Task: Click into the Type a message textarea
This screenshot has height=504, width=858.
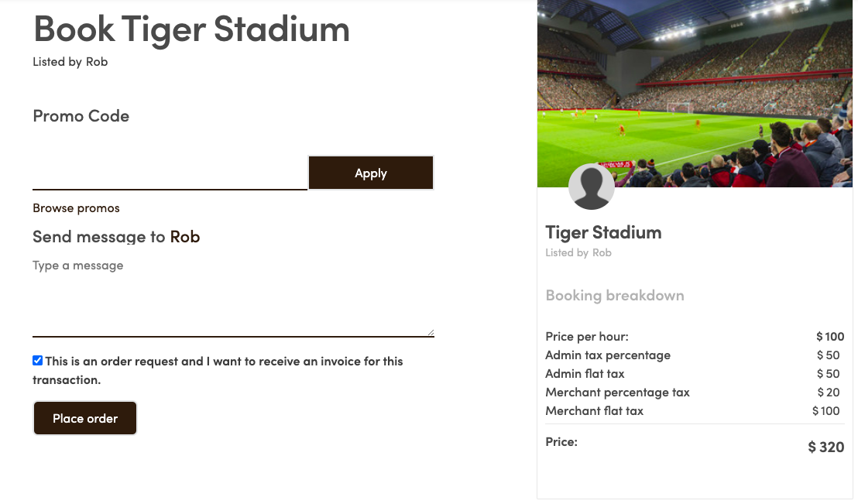Action: [232, 297]
